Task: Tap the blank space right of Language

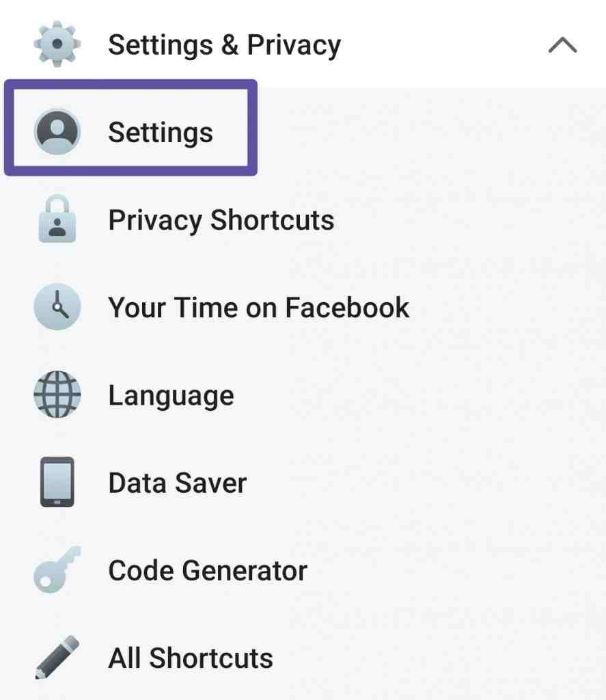Action: [420, 395]
